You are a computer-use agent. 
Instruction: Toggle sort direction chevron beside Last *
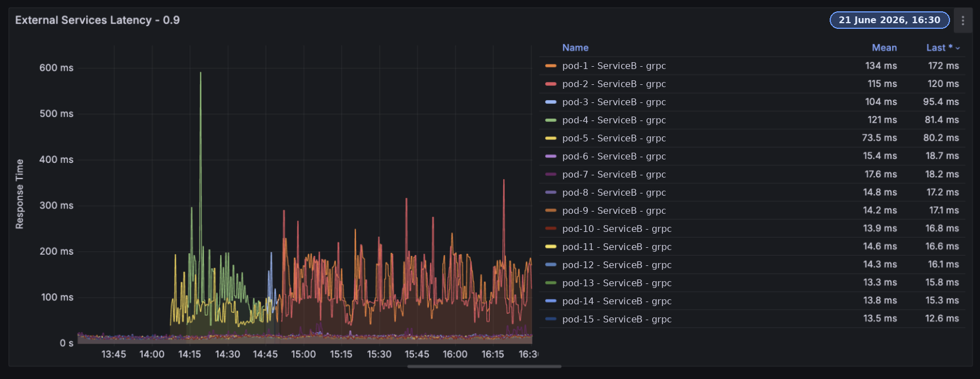pos(957,49)
